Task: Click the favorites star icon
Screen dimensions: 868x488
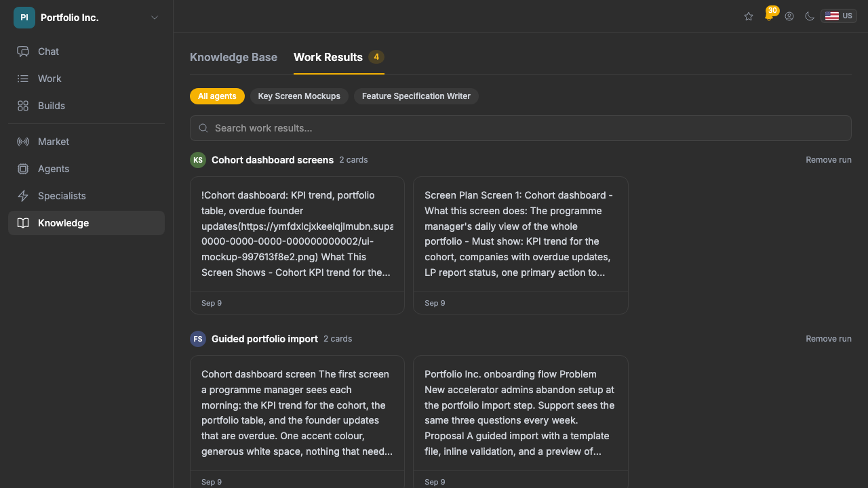Action: [x=749, y=16]
